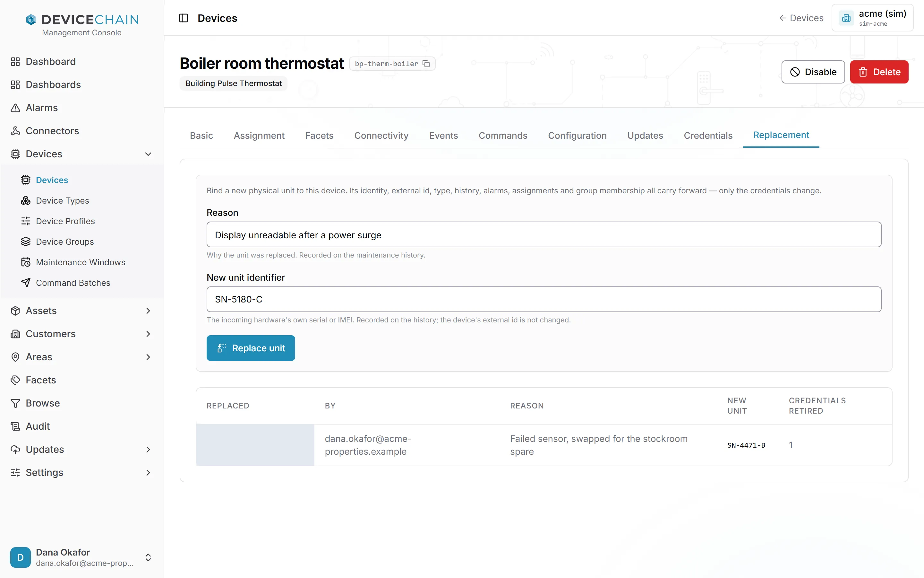Expand the Updates sidebar section
This screenshot has height=578, width=924.
(148, 450)
